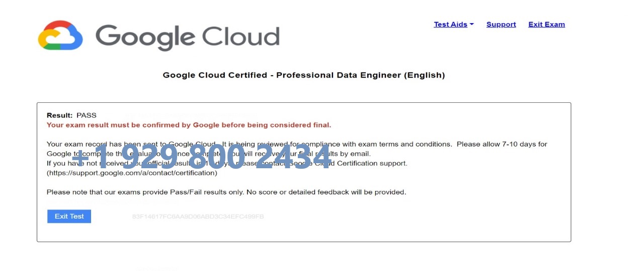Click the Professional Data Engineer exam title

(304, 75)
